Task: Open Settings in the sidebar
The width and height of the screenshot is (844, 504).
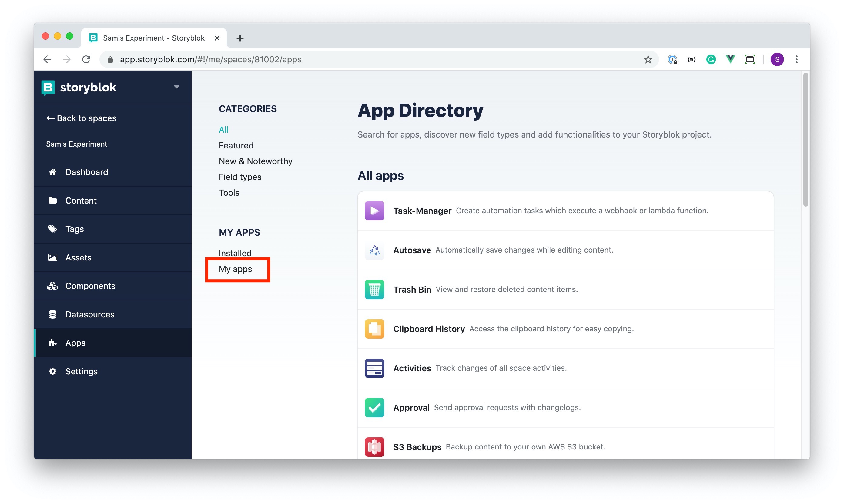Action: point(81,371)
